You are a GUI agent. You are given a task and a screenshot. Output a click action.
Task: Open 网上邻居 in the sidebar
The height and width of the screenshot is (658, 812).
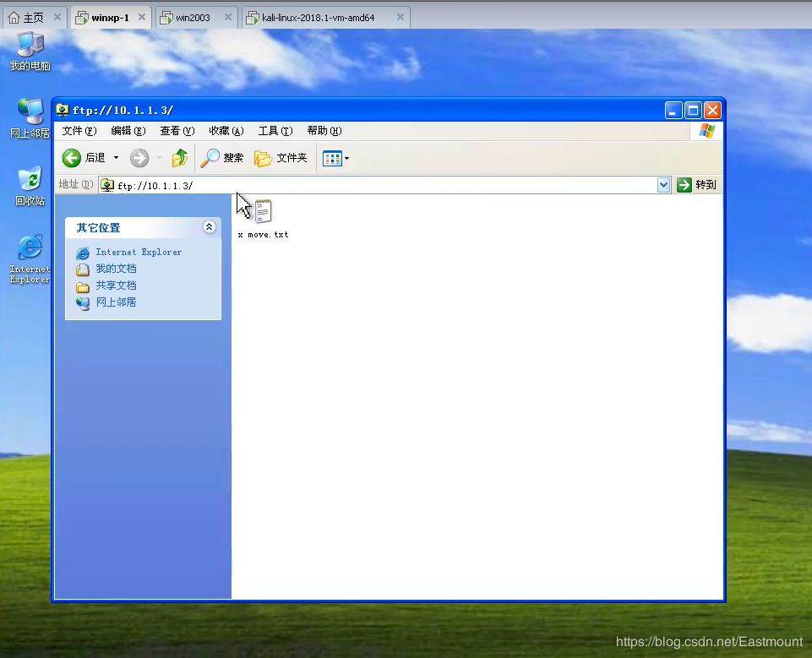point(116,302)
